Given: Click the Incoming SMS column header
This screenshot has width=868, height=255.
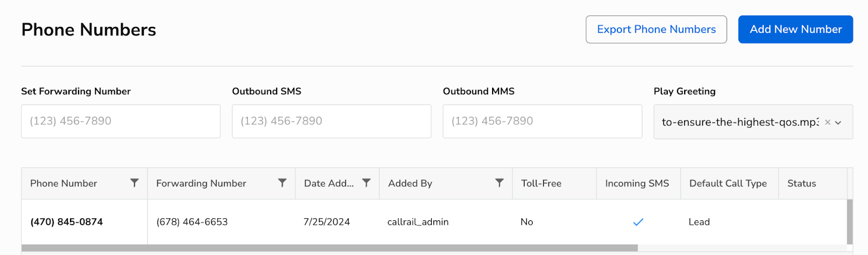Looking at the screenshot, I should (637, 183).
